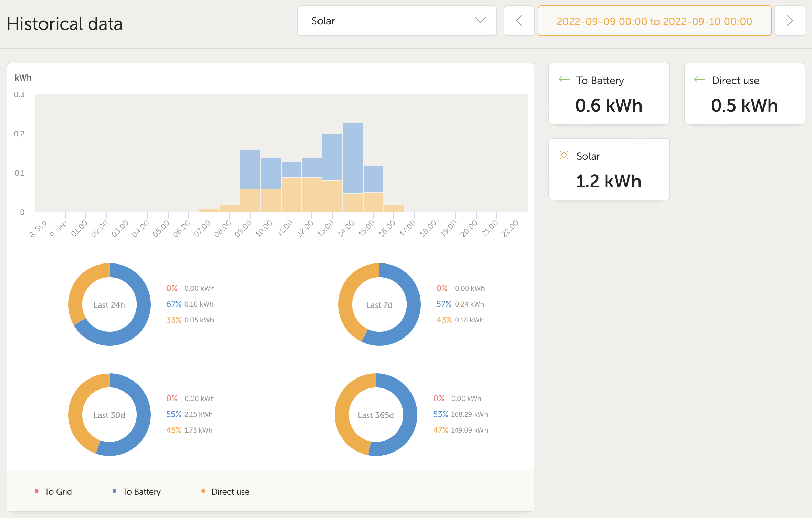Toggle the To Grid series in legend
Image resolution: width=812 pixels, height=518 pixels.
pos(58,491)
